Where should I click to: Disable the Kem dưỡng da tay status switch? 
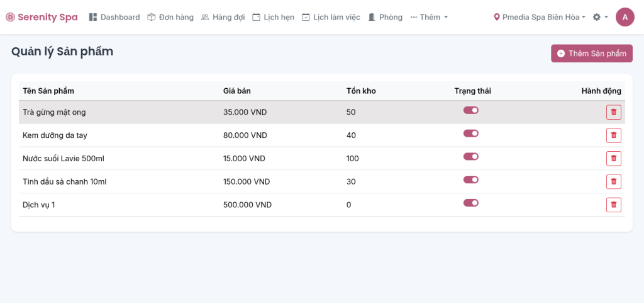[471, 134]
